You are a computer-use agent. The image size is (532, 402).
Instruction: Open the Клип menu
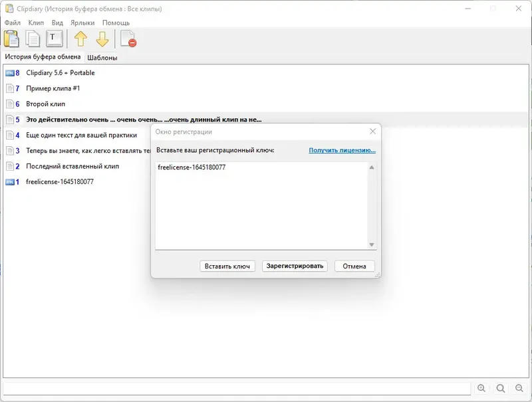coord(36,23)
